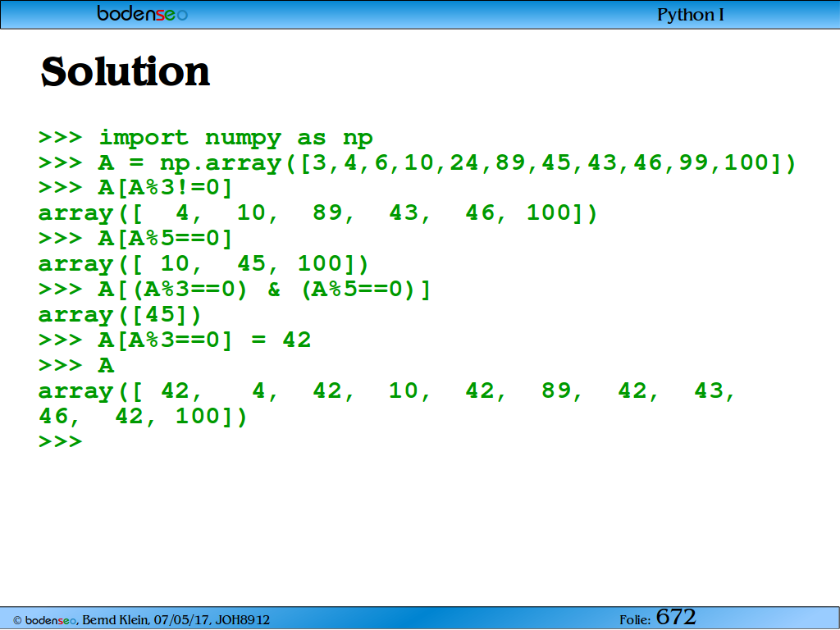Viewport: 840px width, 630px height.
Task: Click the slide number '672'
Action: 676,617
